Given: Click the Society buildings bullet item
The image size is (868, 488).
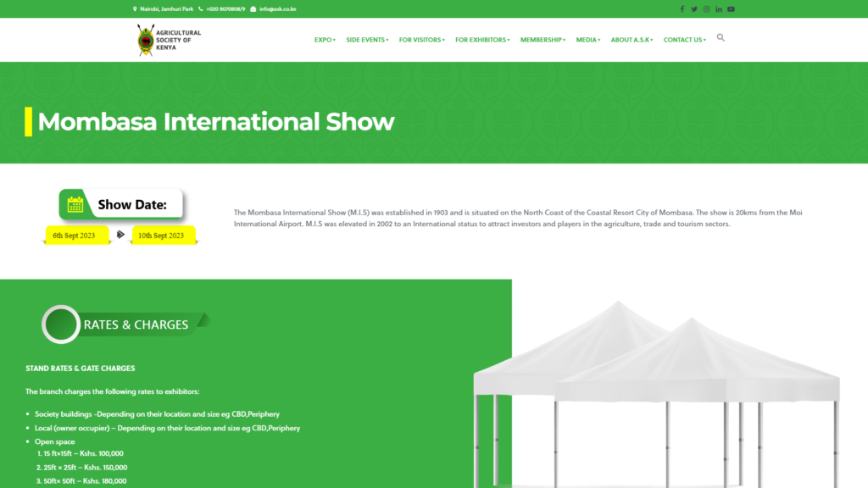Looking at the screenshot, I should 157,413.
